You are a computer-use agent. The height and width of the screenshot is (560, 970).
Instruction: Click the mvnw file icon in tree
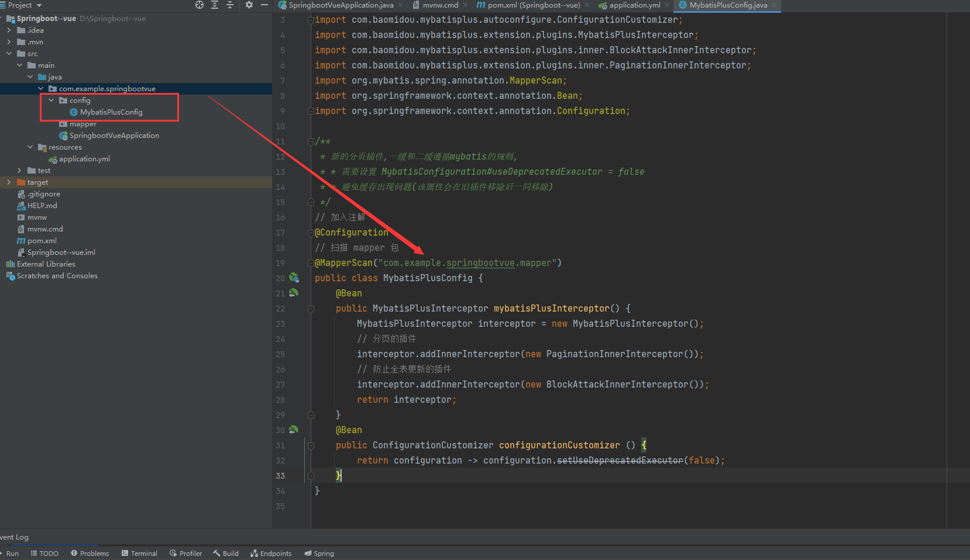(21, 217)
